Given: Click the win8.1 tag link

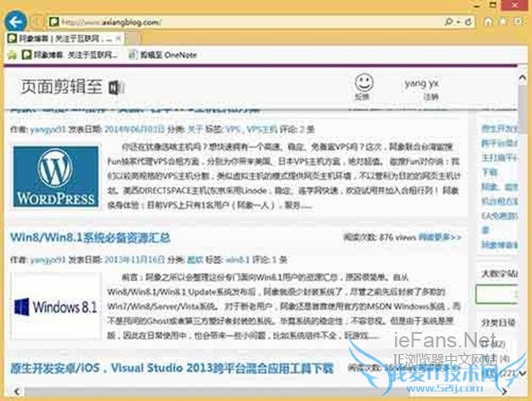Looking at the screenshot, I should coord(237,260).
